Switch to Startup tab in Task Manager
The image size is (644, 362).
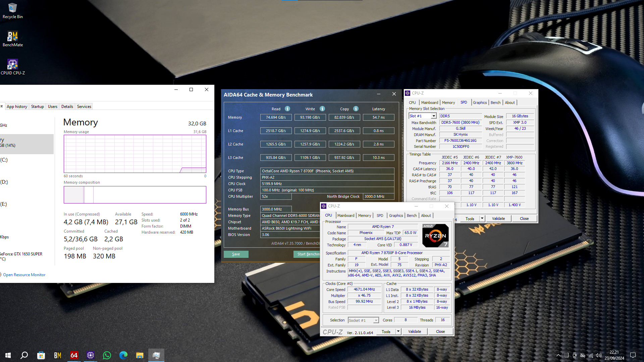(x=38, y=107)
